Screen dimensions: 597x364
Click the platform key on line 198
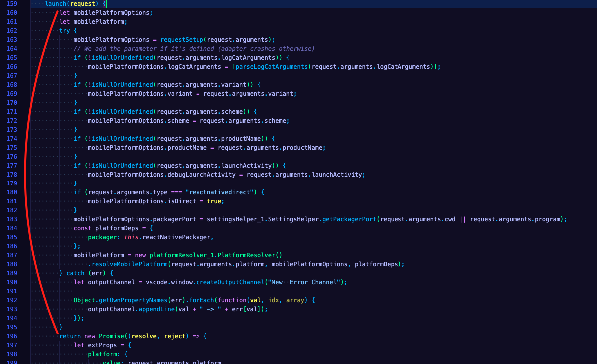tap(102, 354)
